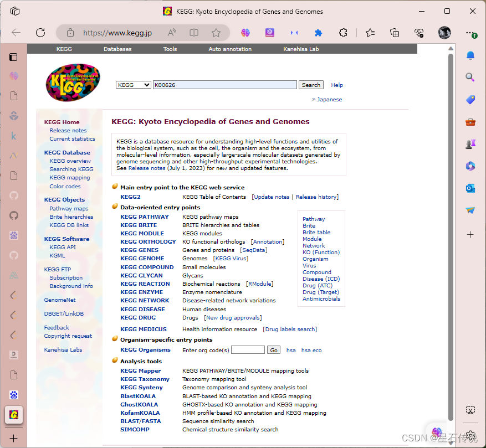Click the browser refresh icon
The image size is (486, 448).
[40, 33]
